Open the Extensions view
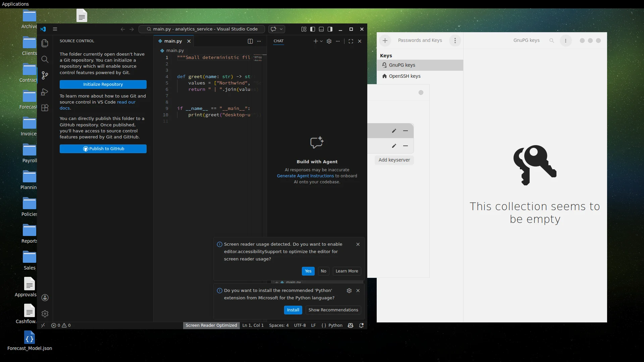The height and width of the screenshot is (362, 644). pyautogui.click(x=45, y=108)
